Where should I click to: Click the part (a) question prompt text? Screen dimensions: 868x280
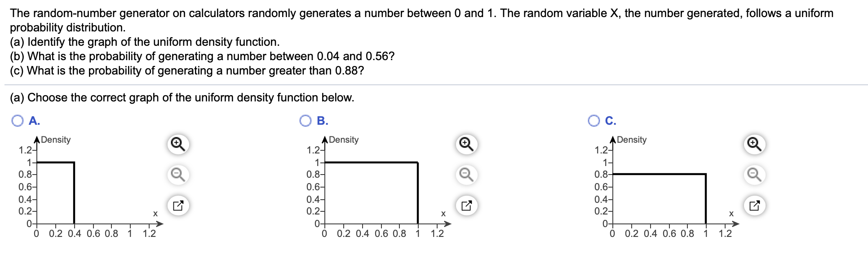[182, 98]
